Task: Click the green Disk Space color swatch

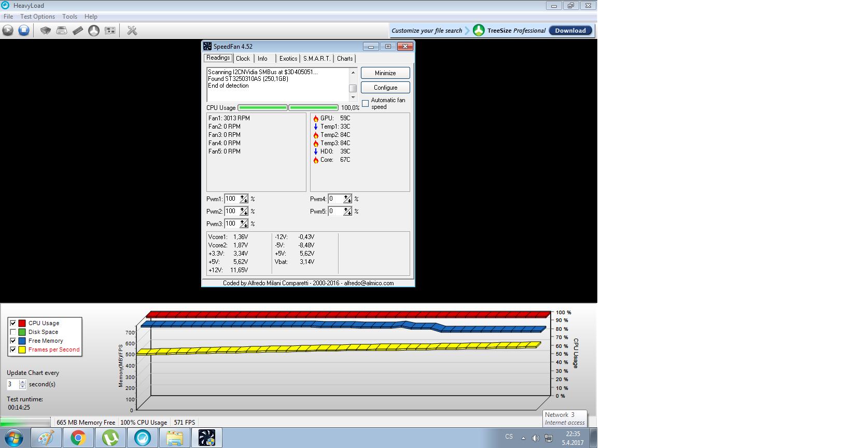Action: tap(22, 332)
